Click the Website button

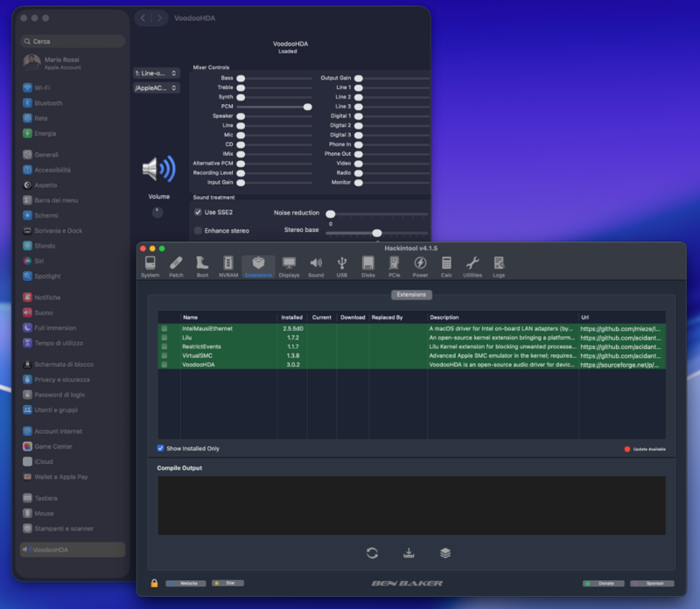click(x=185, y=584)
